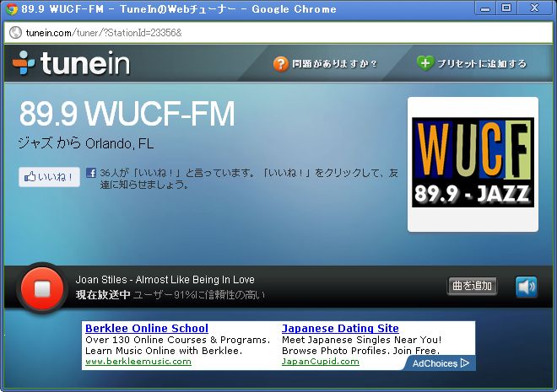
Task: Like the station with the いいね！ button
Action: [49, 177]
